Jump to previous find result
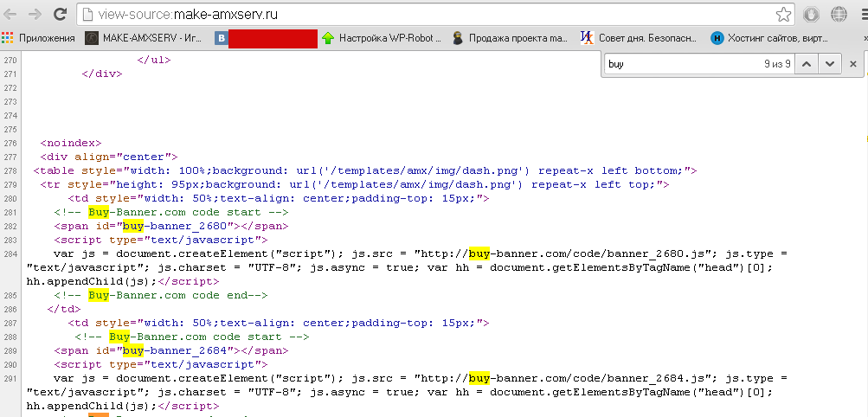The width and height of the screenshot is (868, 417). coord(807,64)
